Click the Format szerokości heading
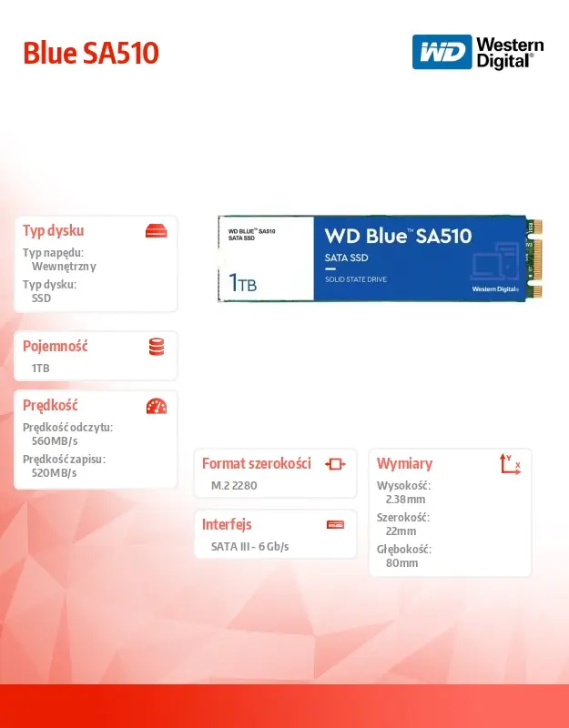This screenshot has height=728, width=569. [x=257, y=463]
